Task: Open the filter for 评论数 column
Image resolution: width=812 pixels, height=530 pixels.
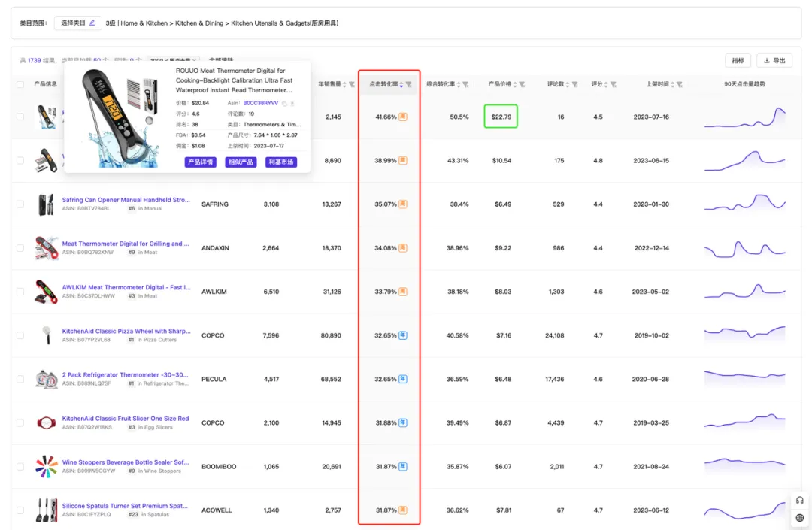Action: click(575, 84)
